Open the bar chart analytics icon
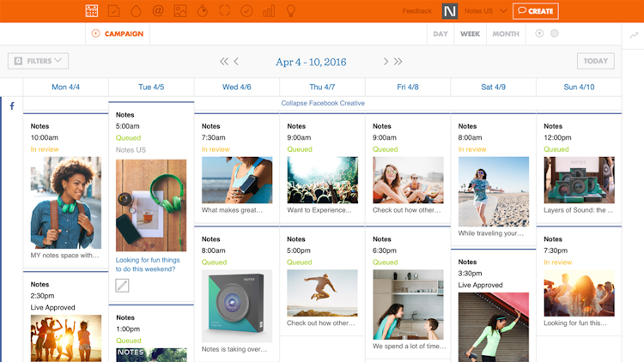 [x=269, y=11]
